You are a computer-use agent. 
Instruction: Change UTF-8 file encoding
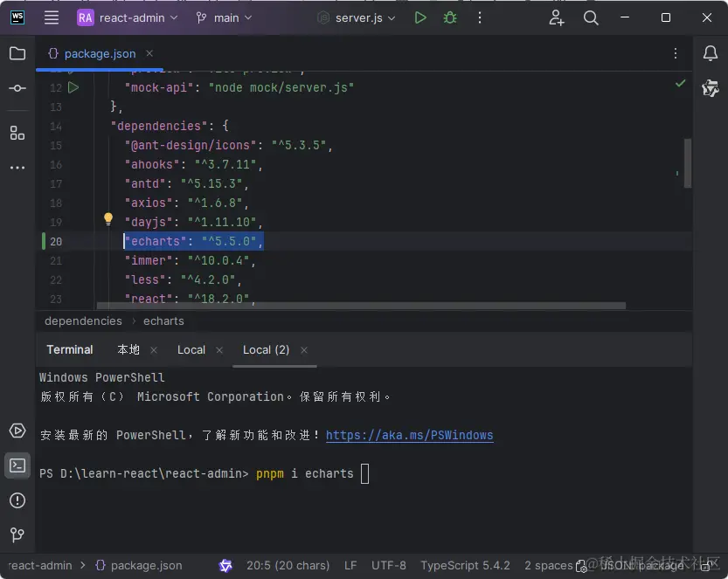tap(389, 566)
